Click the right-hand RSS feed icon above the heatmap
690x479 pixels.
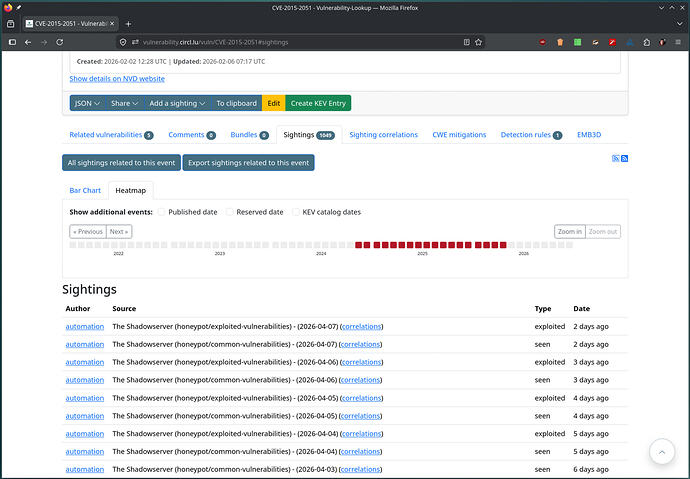tap(624, 159)
